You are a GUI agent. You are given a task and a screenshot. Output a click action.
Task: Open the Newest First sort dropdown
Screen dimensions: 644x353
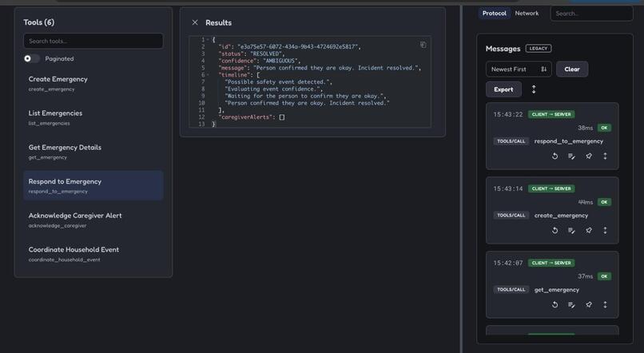(519, 69)
